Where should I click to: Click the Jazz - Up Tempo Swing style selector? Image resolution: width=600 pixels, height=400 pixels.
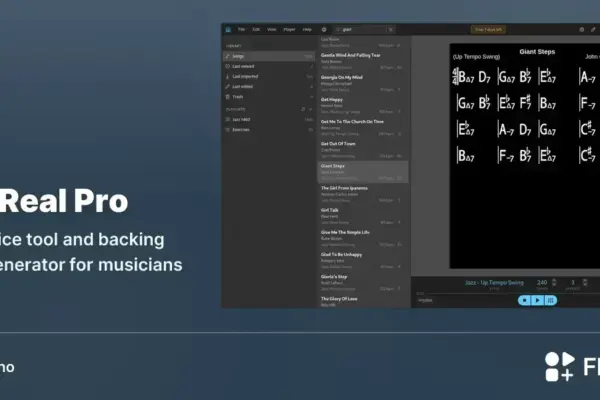pyautogui.click(x=494, y=282)
